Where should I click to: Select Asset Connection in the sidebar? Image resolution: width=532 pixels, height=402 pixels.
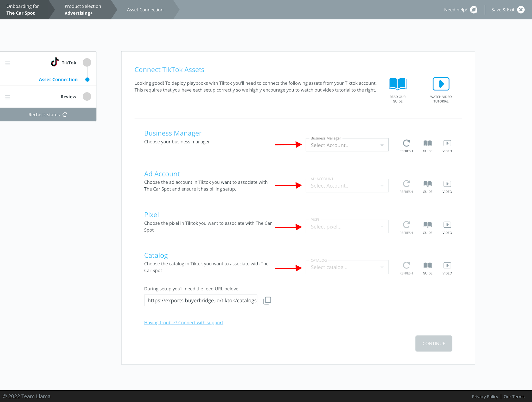pos(58,80)
